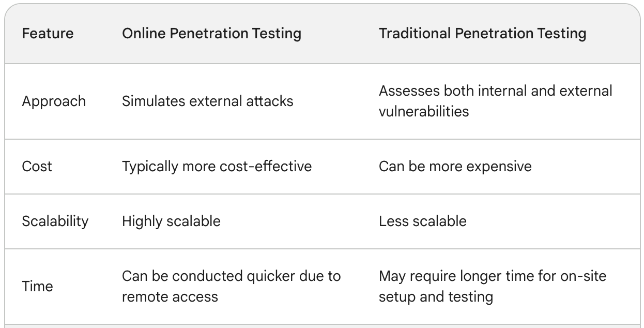The width and height of the screenshot is (644, 328).
Task: Click the 'setup and testing' text line
Action: pyautogui.click(x=435, y=297)
